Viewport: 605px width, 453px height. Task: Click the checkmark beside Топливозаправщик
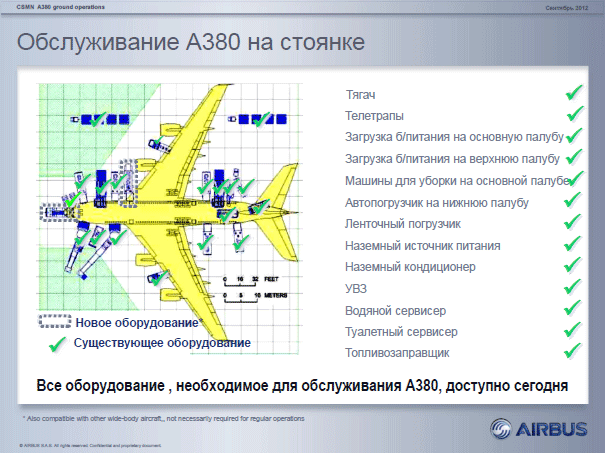pos(573,351)
